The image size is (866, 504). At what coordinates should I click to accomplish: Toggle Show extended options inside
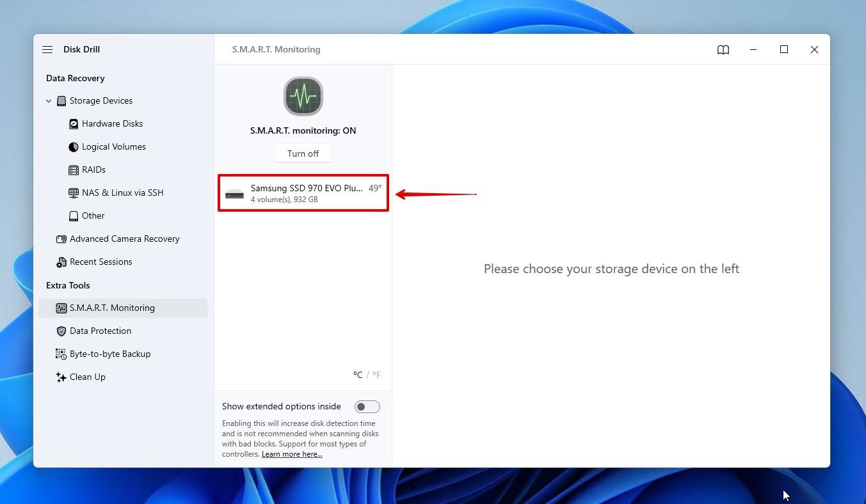tap(367, 406)
